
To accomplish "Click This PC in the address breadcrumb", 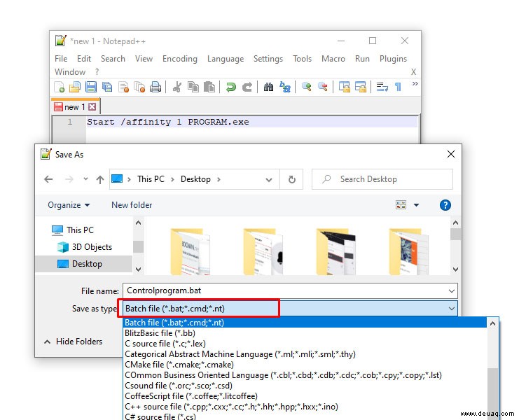I will pyautogui.click(x=151, y=179).
